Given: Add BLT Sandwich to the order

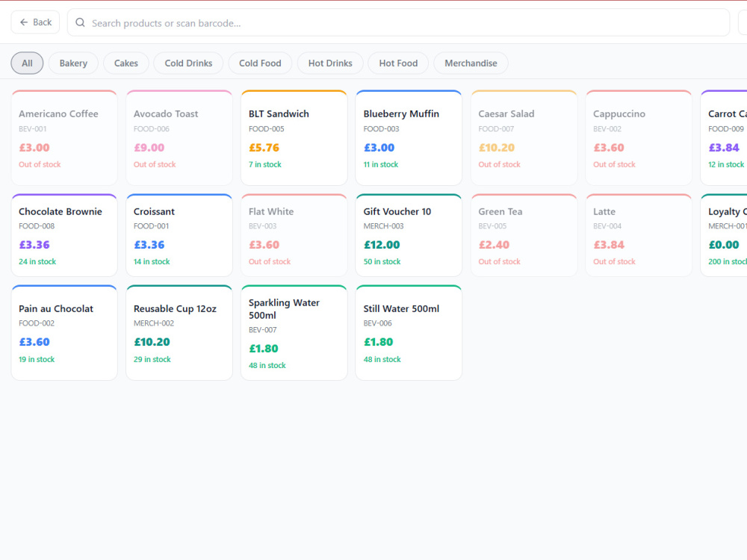Looking at the screenshot, I should pyautogui.click(x=294, y=137).
